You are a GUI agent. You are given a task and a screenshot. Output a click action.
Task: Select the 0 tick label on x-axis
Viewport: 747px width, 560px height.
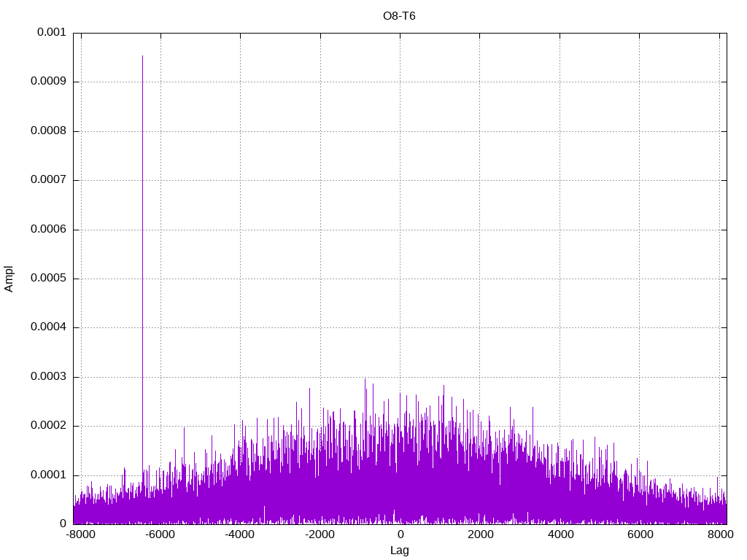(400, 535)
